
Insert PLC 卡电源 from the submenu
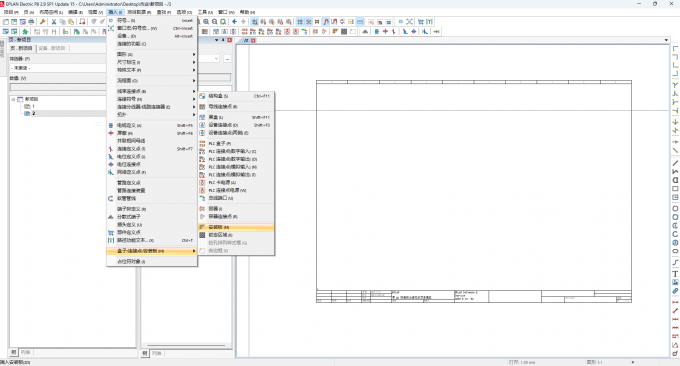click(x=236, y=183)
